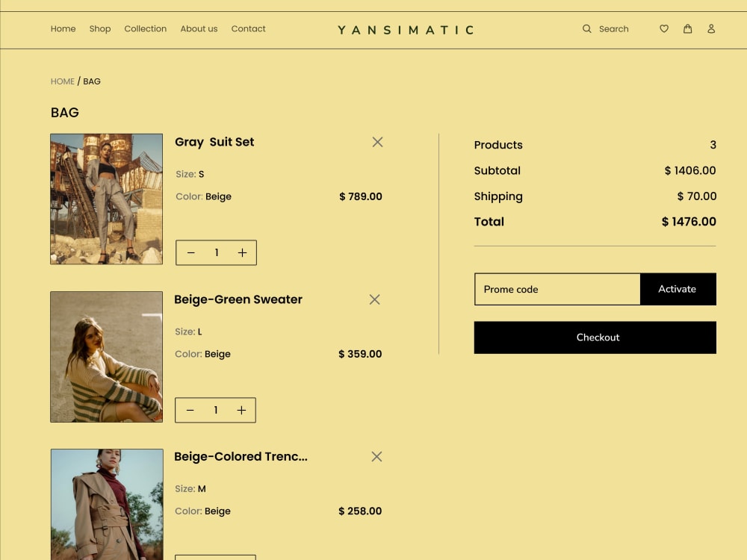This screenshot has width=747, height=560.
Task: Open Beige-Colored Trench product photo
Action: 107,504
